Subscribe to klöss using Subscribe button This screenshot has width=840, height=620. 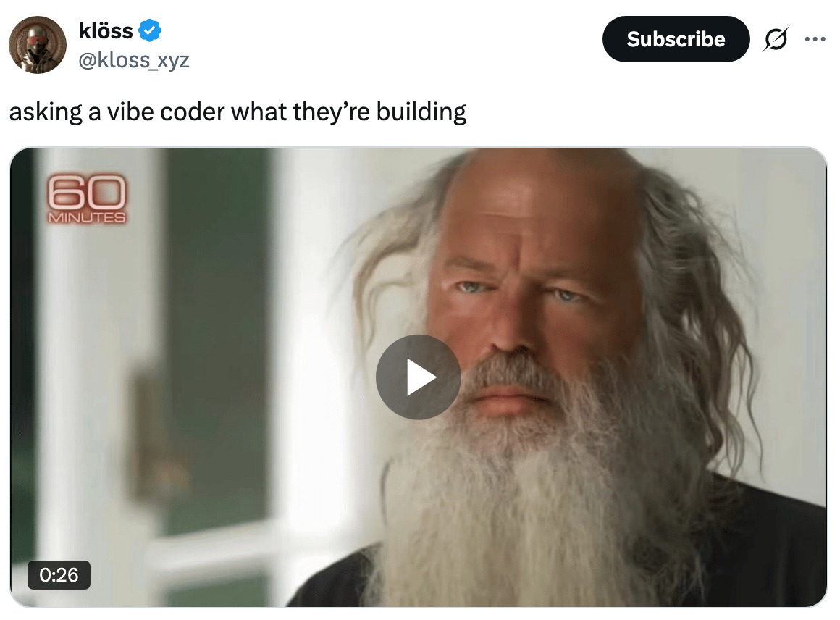point(676,39)
